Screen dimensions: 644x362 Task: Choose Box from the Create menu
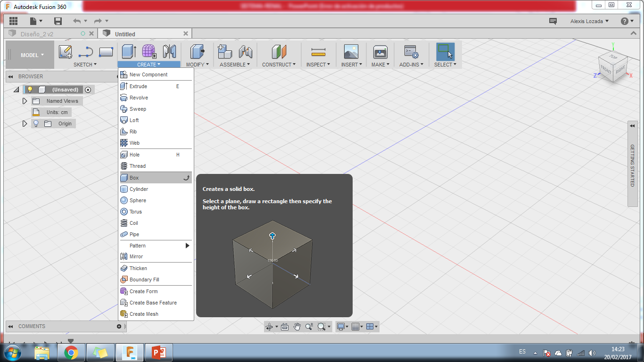tap(156, 178)
